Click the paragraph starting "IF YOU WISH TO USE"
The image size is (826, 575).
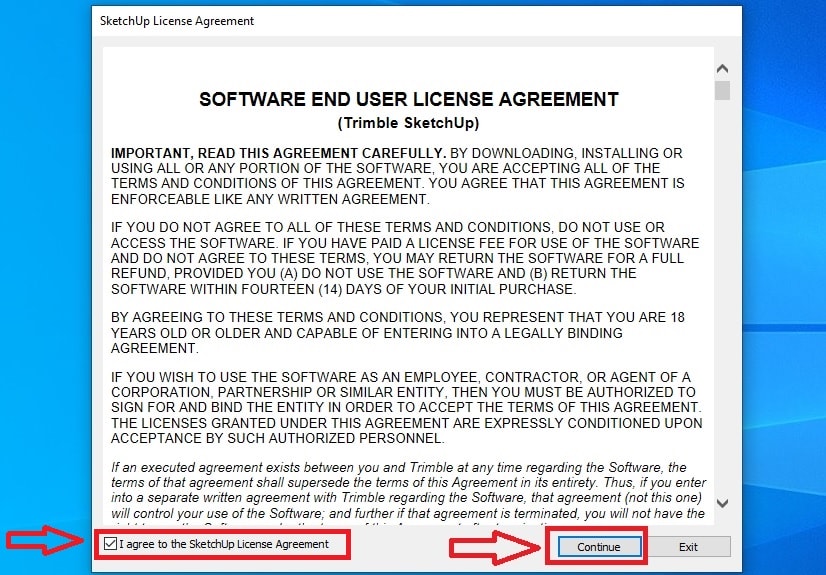click(x=407, y=408)
